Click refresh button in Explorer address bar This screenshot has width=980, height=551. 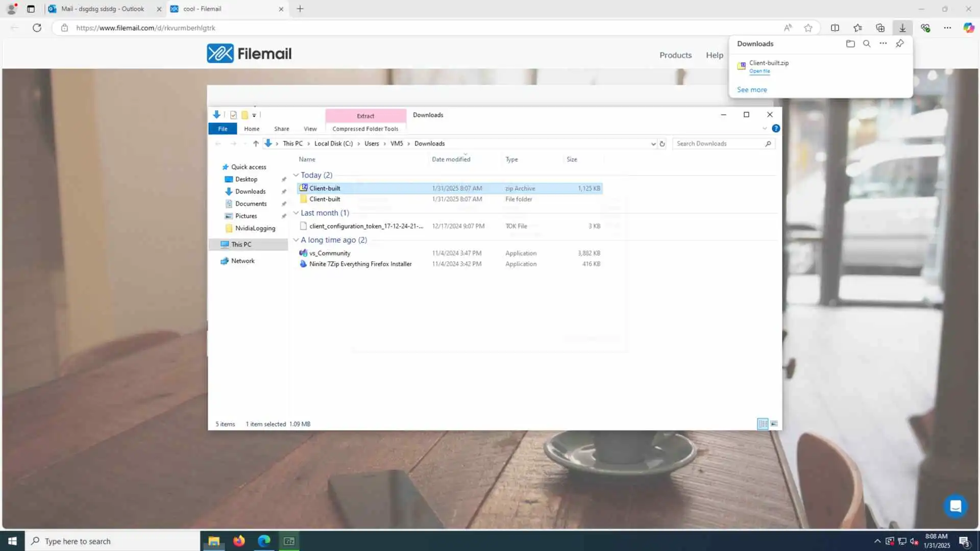[x=662, y=144]
